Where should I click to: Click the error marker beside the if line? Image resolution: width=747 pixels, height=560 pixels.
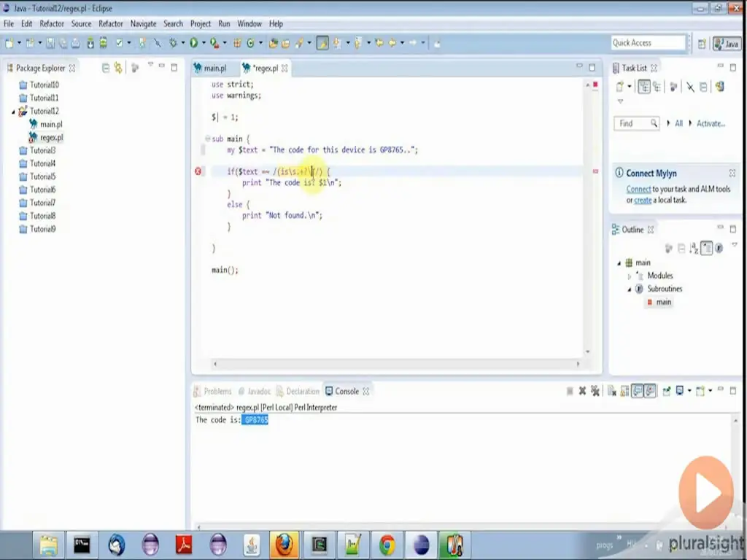(198, 171)
